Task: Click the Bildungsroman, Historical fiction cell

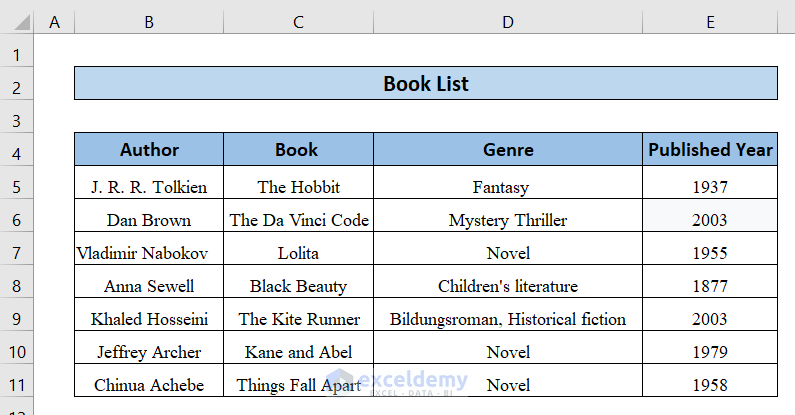Action: (508, 319)
